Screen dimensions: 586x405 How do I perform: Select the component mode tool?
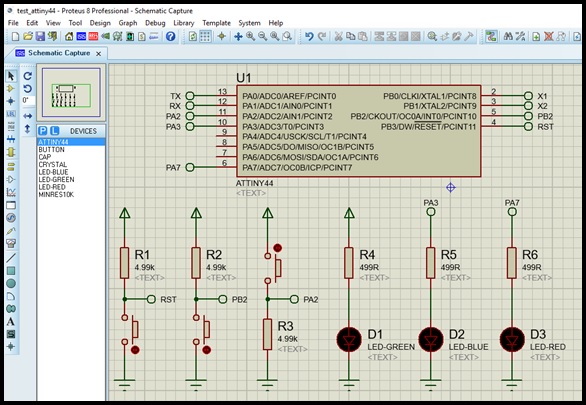point(11,89)
